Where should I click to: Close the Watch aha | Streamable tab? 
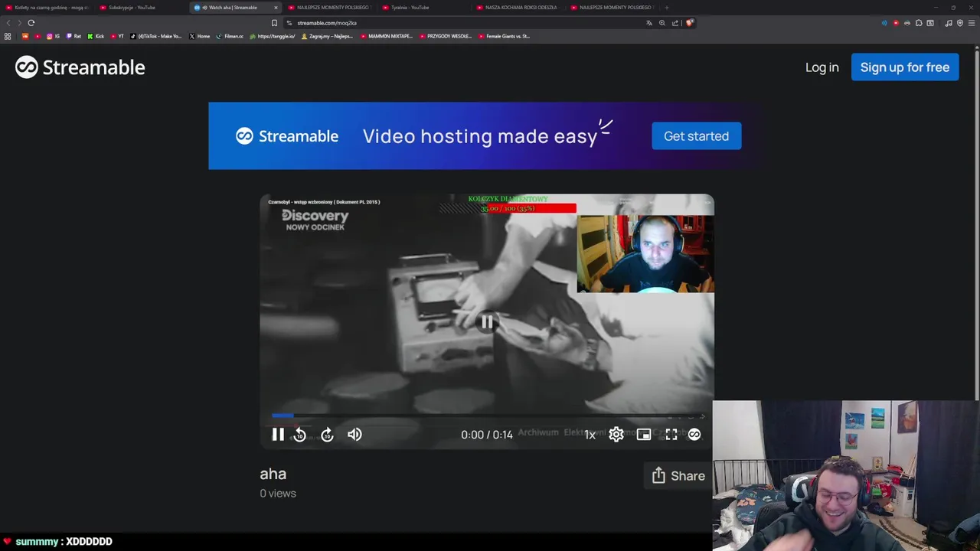[276, 8]
